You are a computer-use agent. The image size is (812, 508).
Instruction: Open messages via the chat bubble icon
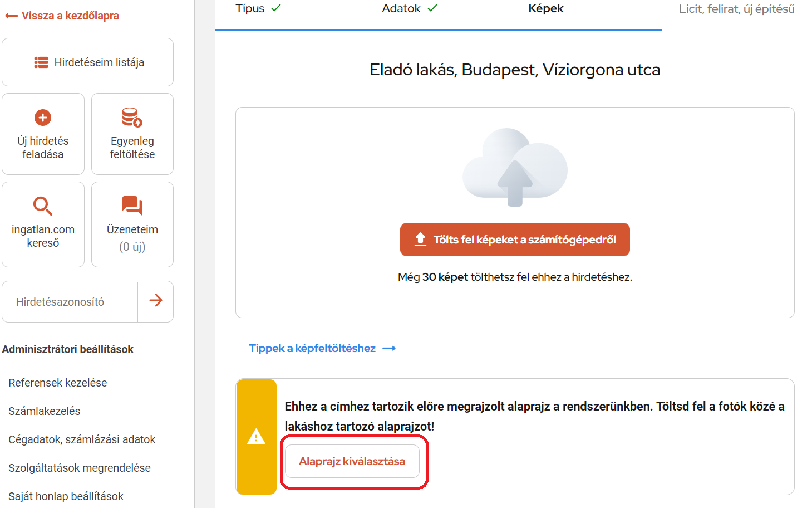[x=132, y=206]
